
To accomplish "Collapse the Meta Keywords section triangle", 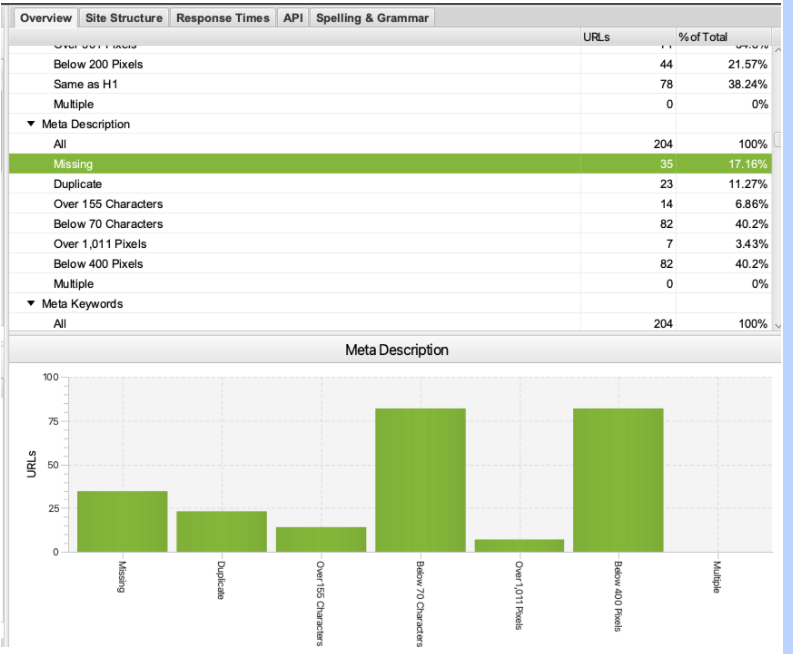I will (x=31, y=304).
